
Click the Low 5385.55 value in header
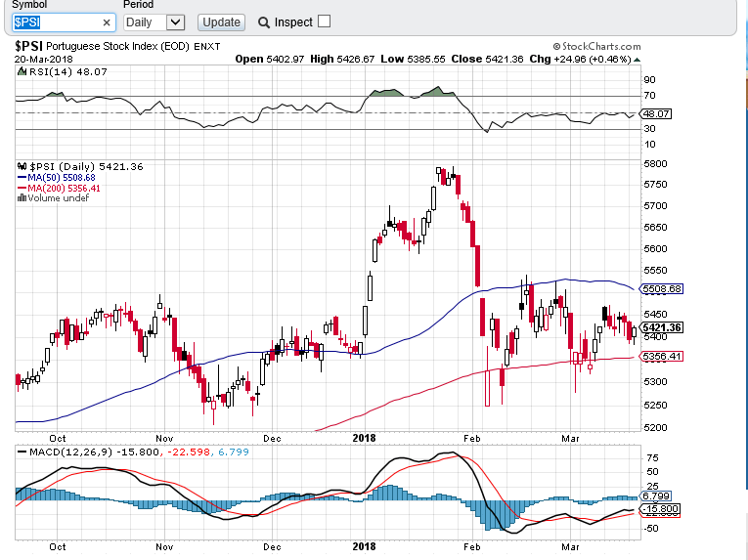pos(413,60)
